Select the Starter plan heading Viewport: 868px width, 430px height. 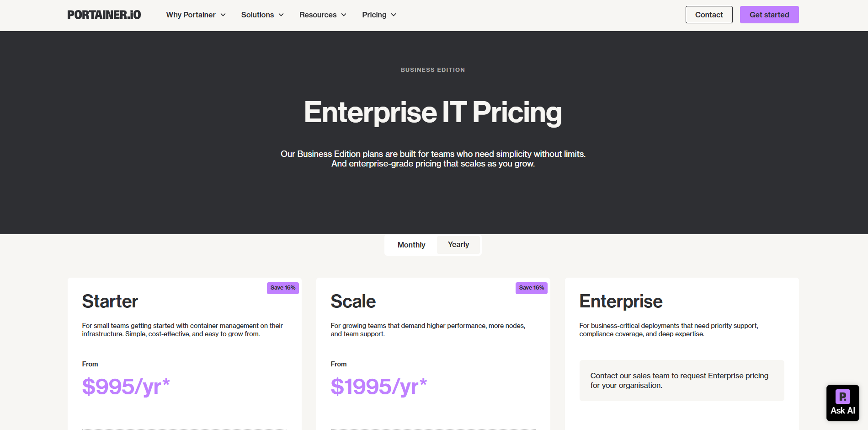click(110, 301)
